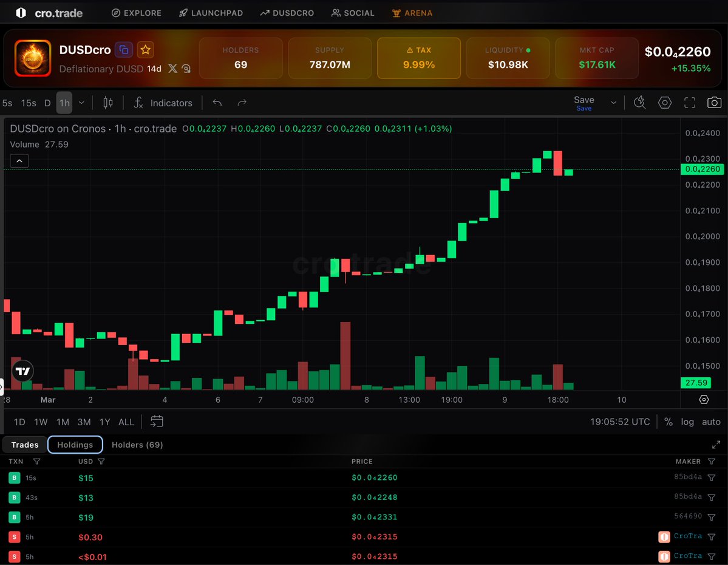Click the $19 buy trade amount

pyautogui.click(x=86, y=517)
